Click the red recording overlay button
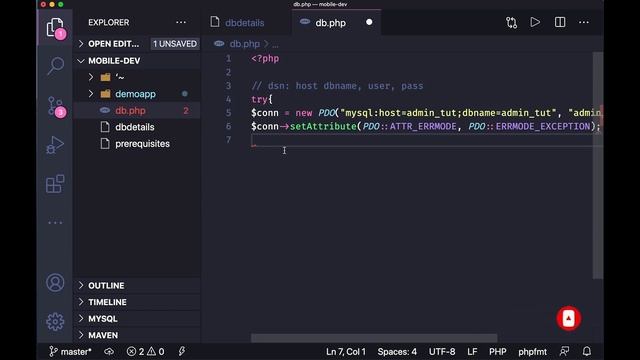Image resolution: width=640 pixels, height=360 pixels. coord(569,318)
